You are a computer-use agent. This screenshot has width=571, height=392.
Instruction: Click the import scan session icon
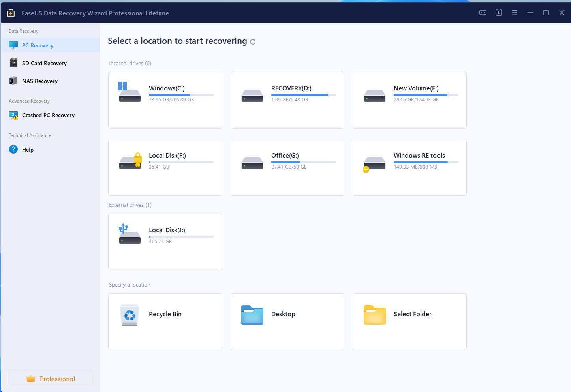point(498,13)
